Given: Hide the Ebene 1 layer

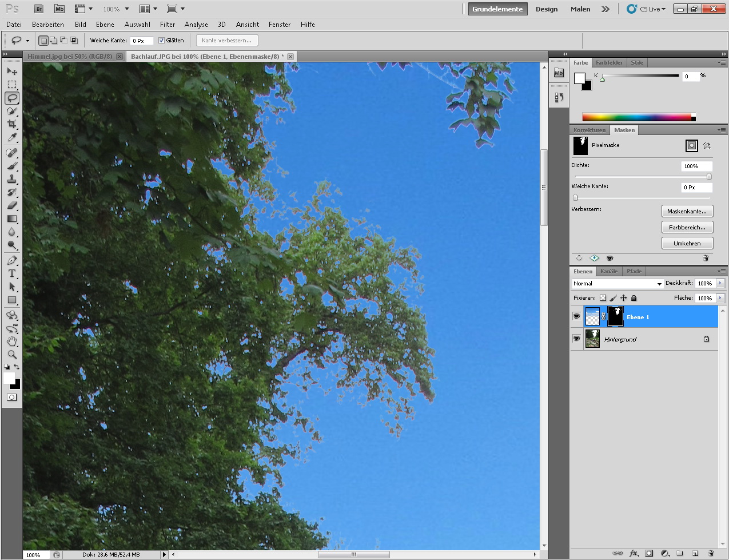Looking at the screenshot, I should [576, 316].
